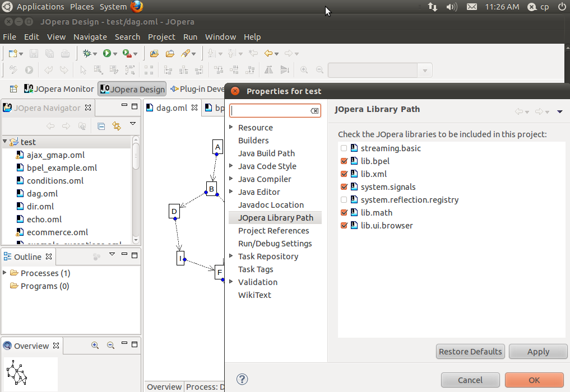Image resolution: width=570 pixels, height=392 pixels.
Task: Click the Save toolbar icon
Action: [34, 53]
